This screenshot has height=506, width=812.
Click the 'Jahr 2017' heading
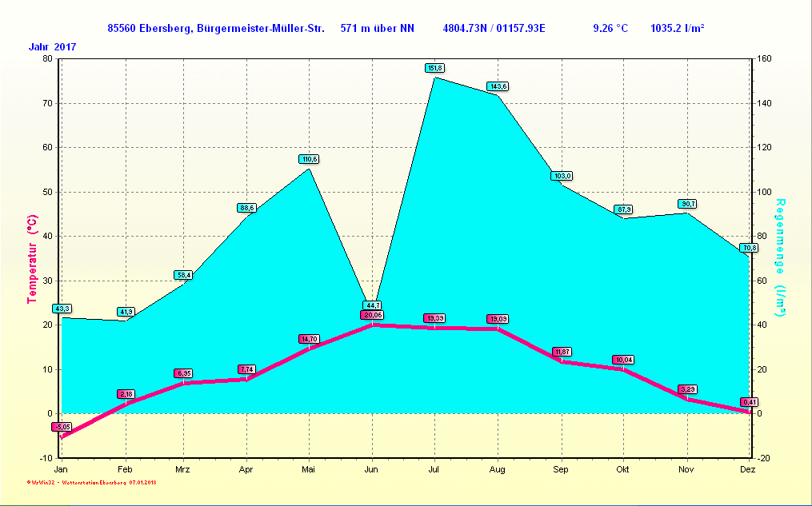click(x=53, y=47)
